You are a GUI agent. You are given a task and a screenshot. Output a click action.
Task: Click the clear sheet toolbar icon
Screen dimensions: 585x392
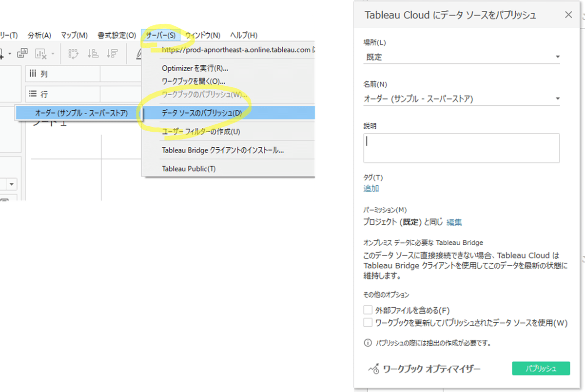(40, 54)
